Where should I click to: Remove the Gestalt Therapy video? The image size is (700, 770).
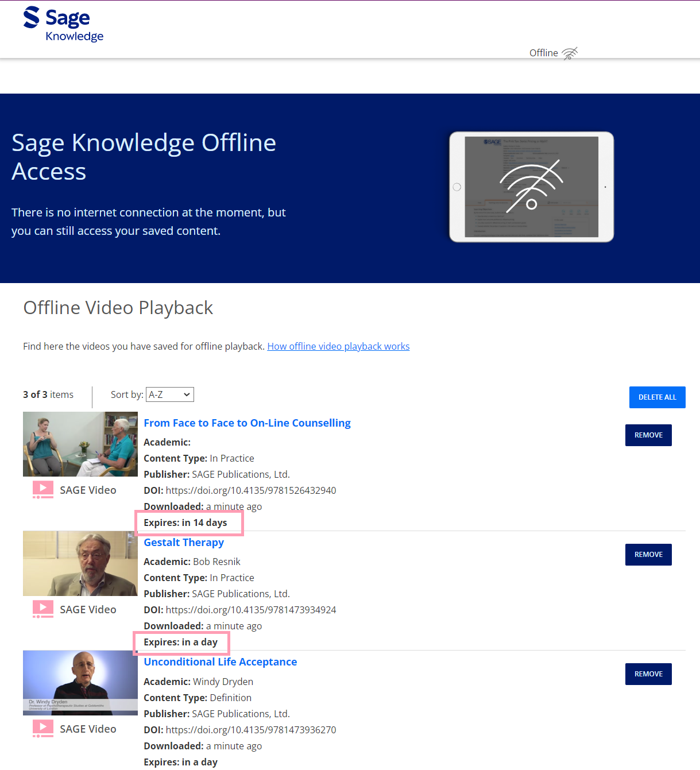(648, 555)
